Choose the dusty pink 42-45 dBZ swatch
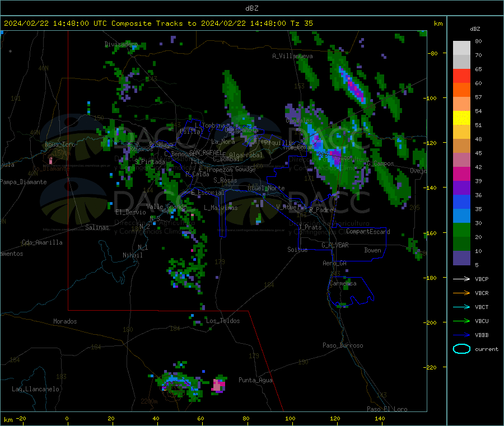 tap(461, 160)
